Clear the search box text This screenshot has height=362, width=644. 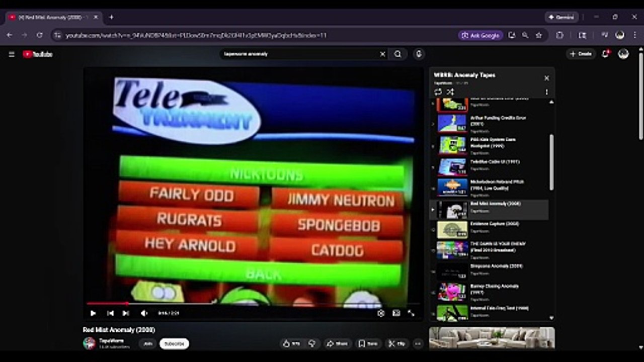click(x=382, y=54)
